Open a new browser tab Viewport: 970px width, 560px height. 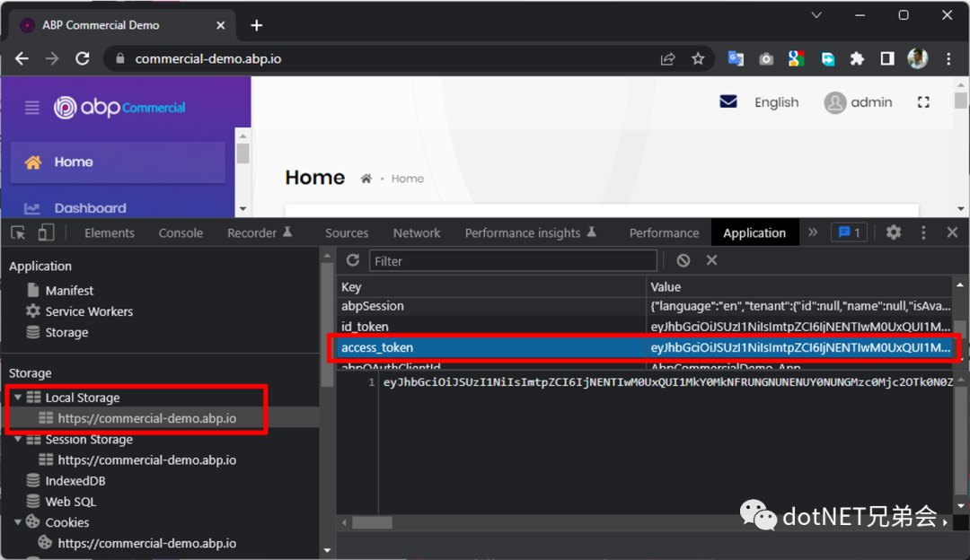pos(257,25)
